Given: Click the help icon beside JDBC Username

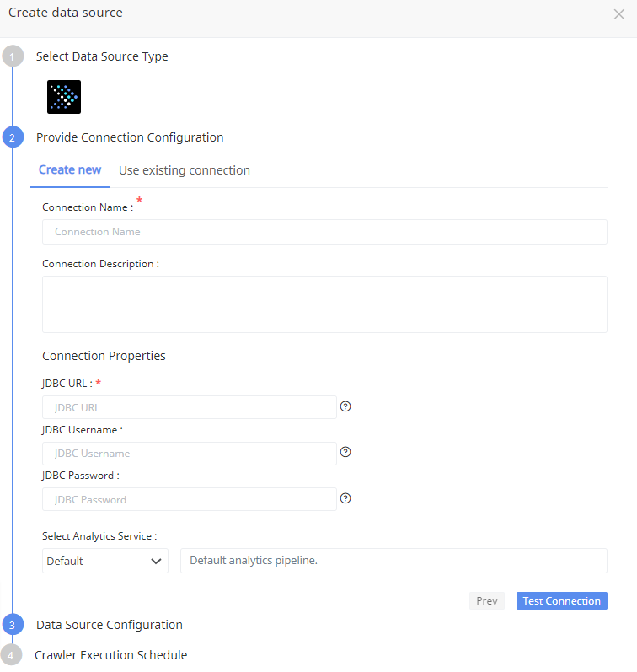Looking at the screenshot, I should (345, 453).
